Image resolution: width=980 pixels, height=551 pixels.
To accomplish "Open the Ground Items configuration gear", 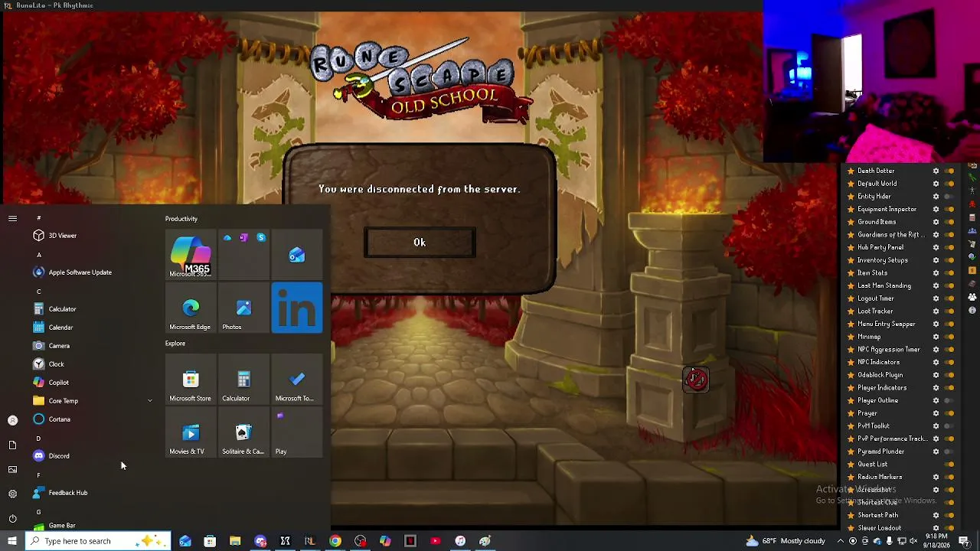I will (x=936, y=222).
